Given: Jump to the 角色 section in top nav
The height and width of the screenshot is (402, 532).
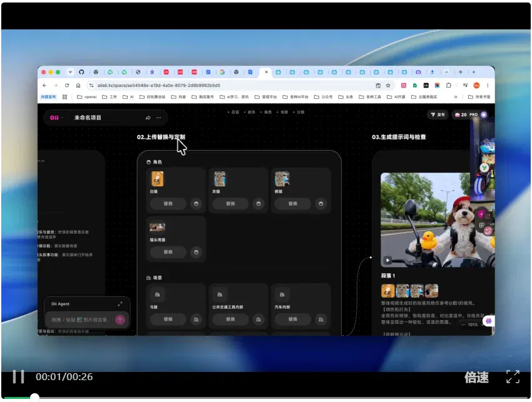Looking at the screenshot, I should [268, 112].
